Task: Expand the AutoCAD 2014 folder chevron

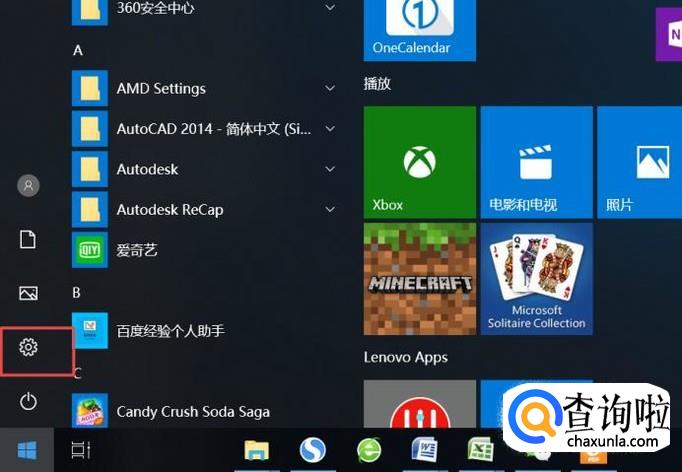Action: [x=330, y=129]
